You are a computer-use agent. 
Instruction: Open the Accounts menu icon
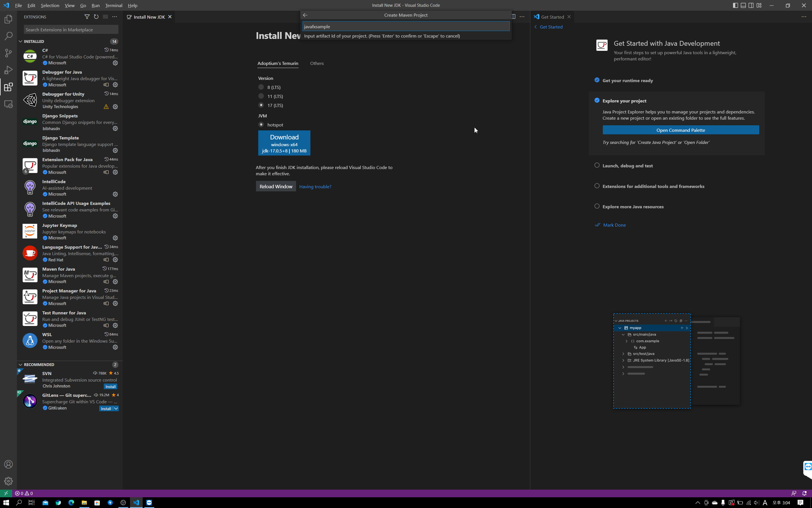coord(8,464)
